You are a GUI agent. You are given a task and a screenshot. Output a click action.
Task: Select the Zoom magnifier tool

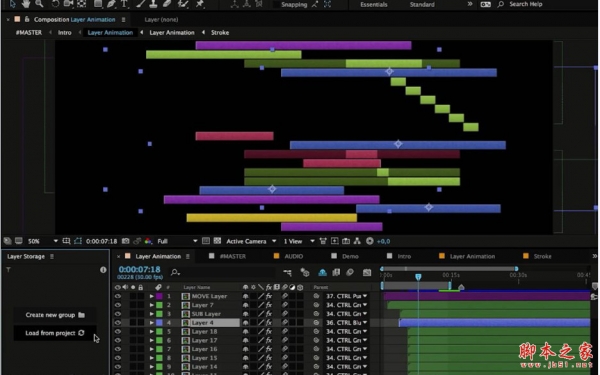(x=39, y=4)
